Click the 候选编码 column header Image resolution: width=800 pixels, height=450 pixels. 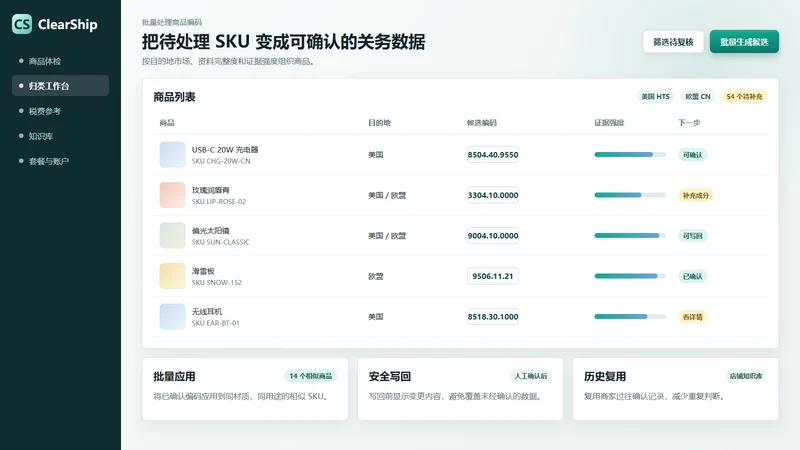click(482, 122)
